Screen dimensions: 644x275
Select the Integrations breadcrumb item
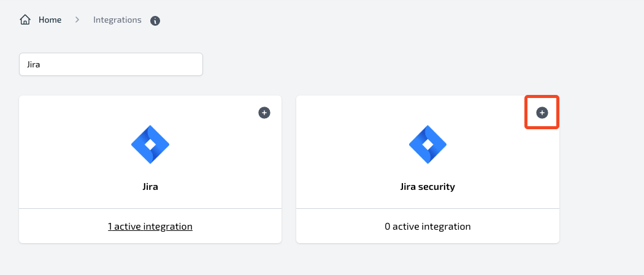[117, 20]
